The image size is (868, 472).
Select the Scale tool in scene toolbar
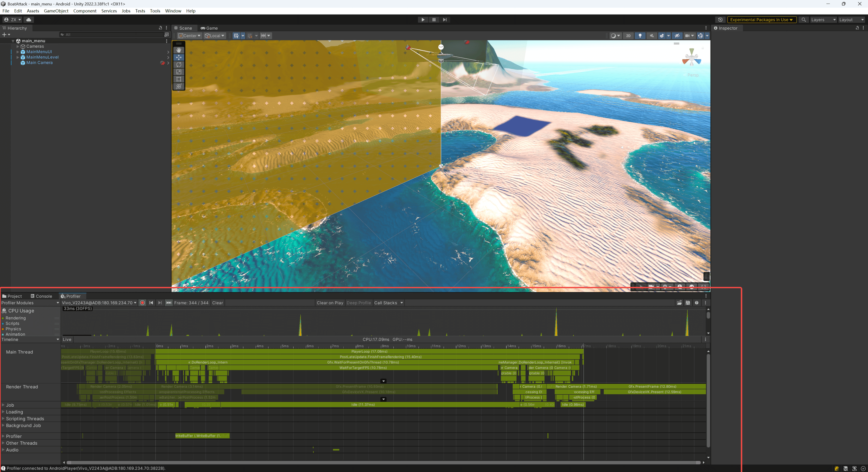(179, 72)
